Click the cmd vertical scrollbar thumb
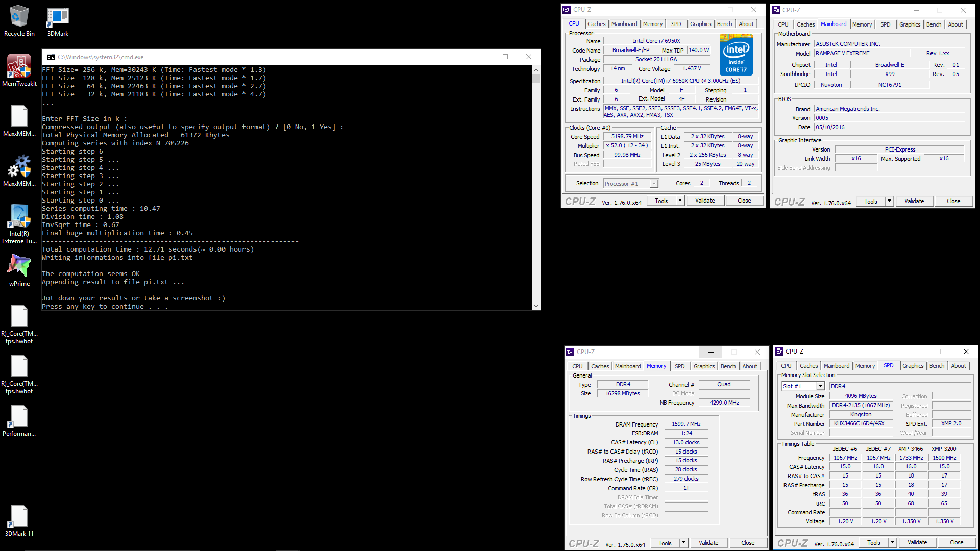This screenshot has width=980, height=551. coord(536,79)
